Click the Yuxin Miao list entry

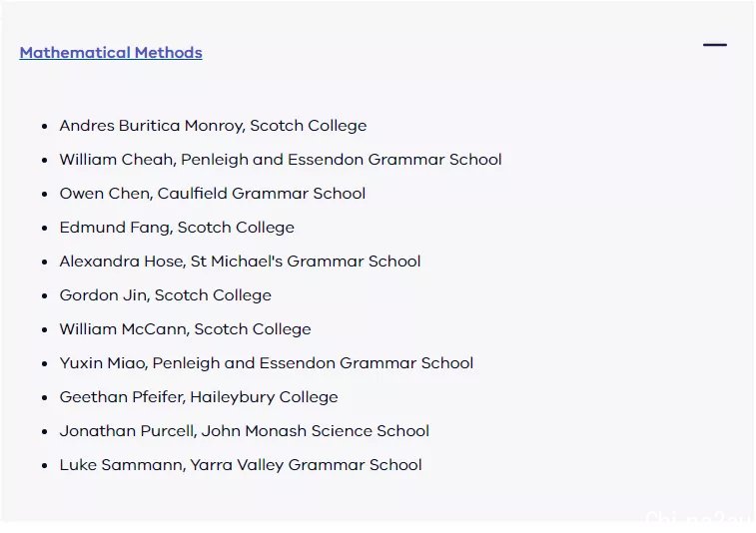click(x=267, y=363)
